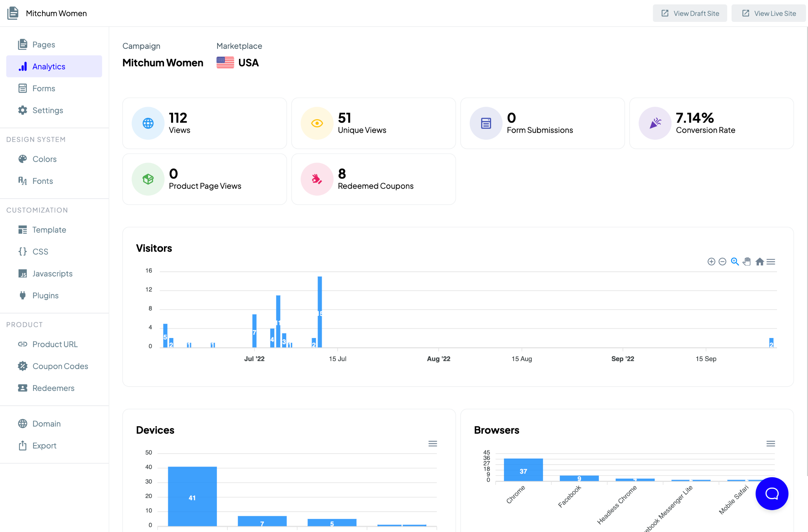808x532 pixels.
Task: Click the View Draft Site button
Action: pyautogui.click(x=689, y=13)
